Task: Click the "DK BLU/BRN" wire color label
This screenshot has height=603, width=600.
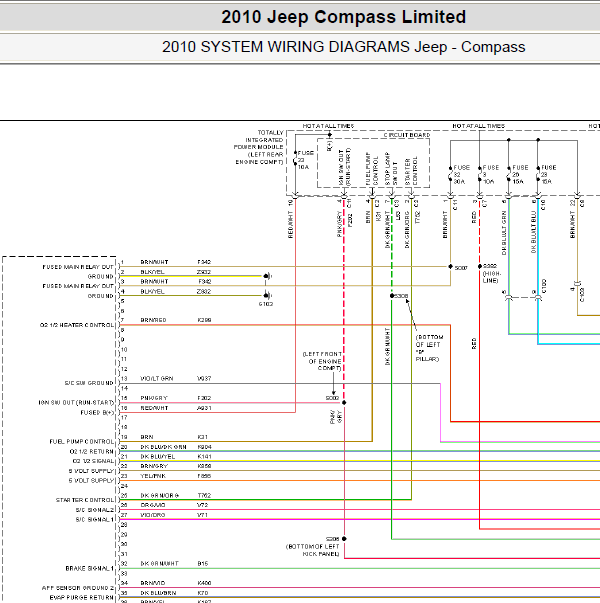Action: 158,592
